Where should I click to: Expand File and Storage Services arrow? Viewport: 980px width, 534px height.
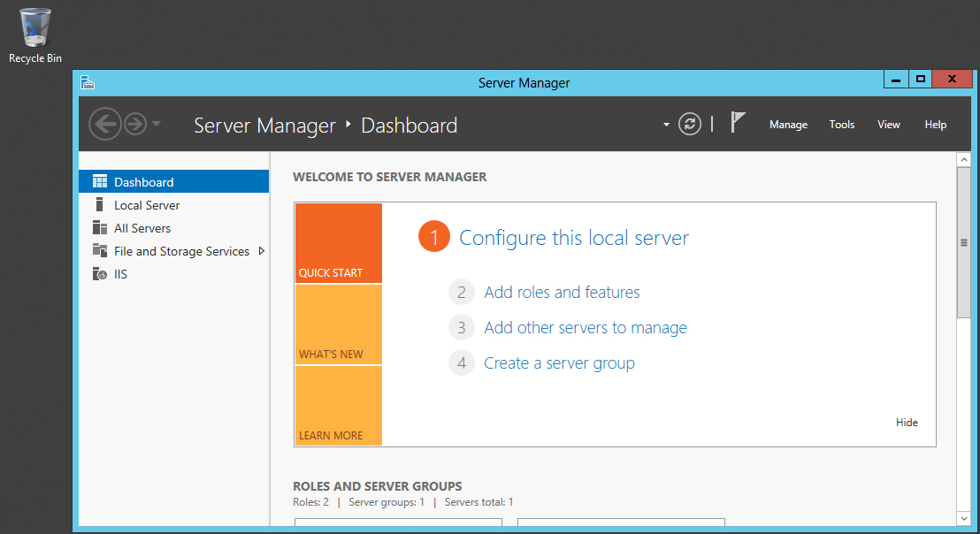261,251
